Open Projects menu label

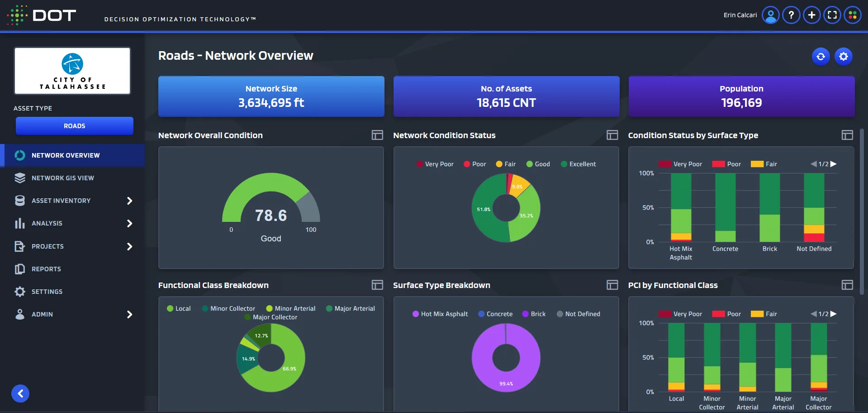click(47, 246)
